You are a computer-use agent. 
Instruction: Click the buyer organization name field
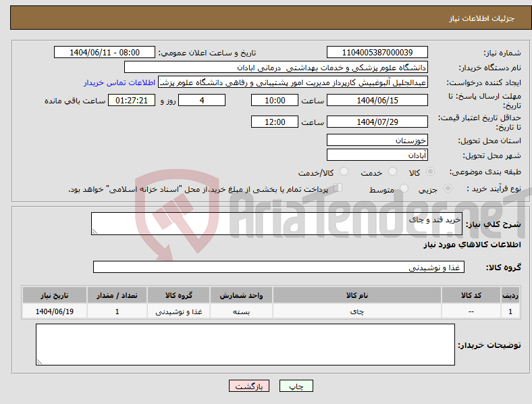pyautogui.click(x=276, y=67)
